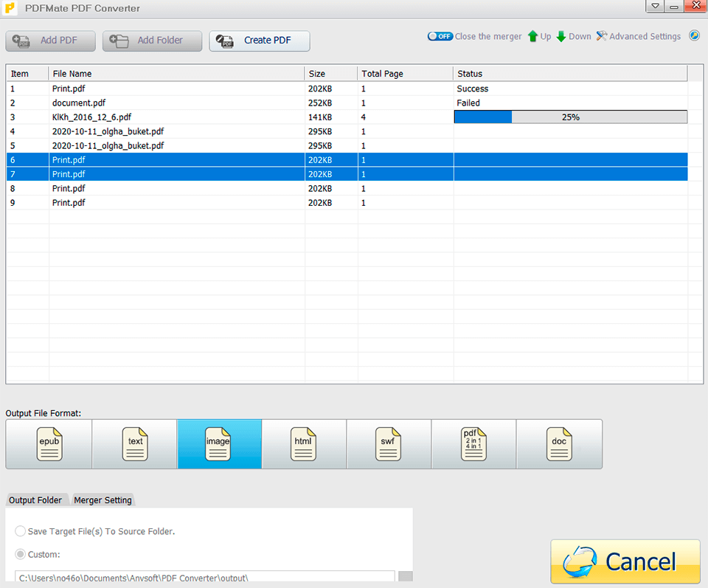Switch to the Merger Setting tab
The image size is (708, 588).
103,499
